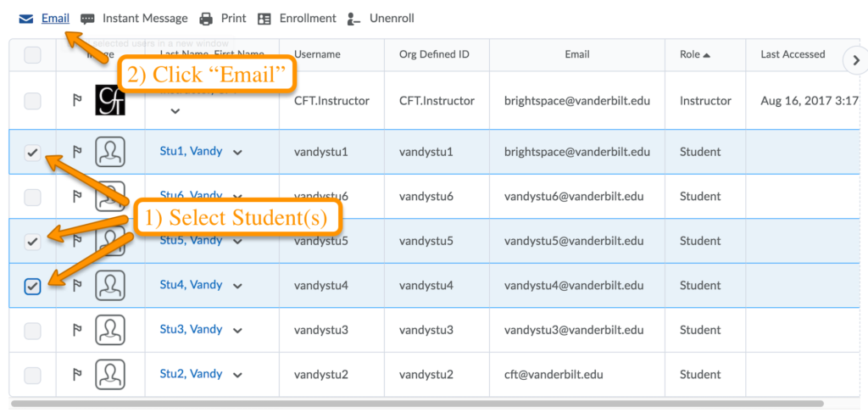Click the flag icon in Stu1 row

(x=76, y=152)
